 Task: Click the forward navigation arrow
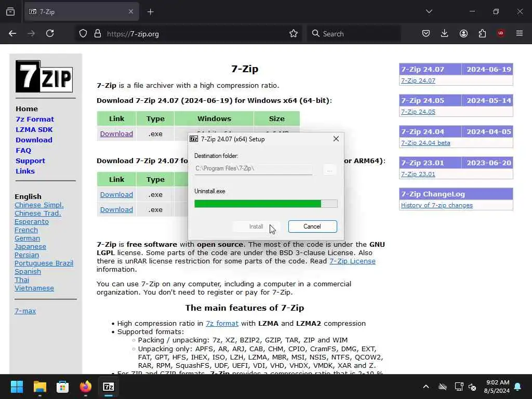(x=31, y=34)
